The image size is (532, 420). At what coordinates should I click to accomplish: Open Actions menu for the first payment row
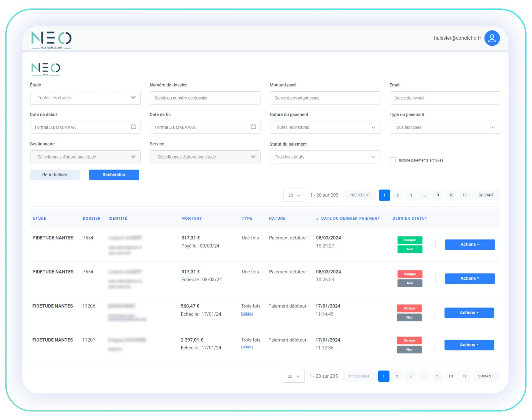tap(470, 245)
